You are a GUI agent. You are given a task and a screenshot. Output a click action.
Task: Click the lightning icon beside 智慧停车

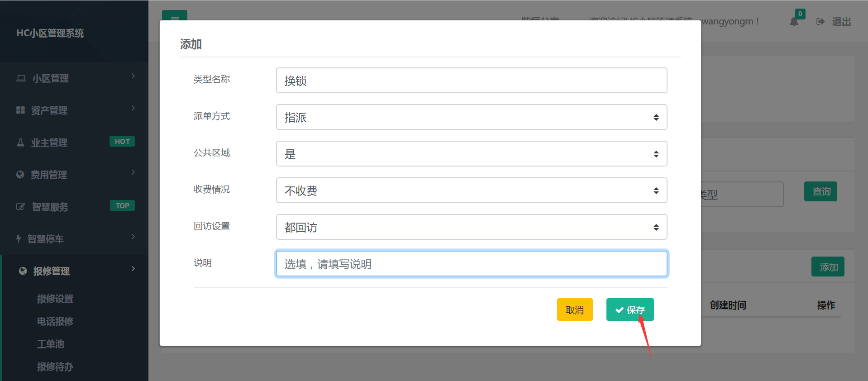click(19, 239)
